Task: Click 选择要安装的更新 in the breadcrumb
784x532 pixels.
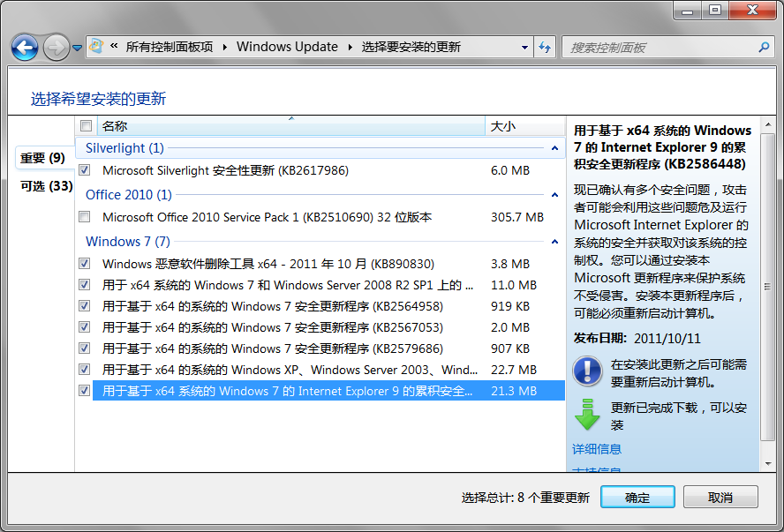Action: point(411,47)
